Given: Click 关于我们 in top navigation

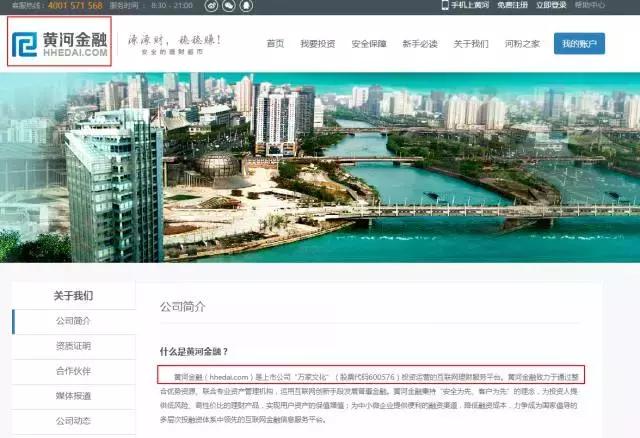Looking at the screenshot, I should point(471,44).
